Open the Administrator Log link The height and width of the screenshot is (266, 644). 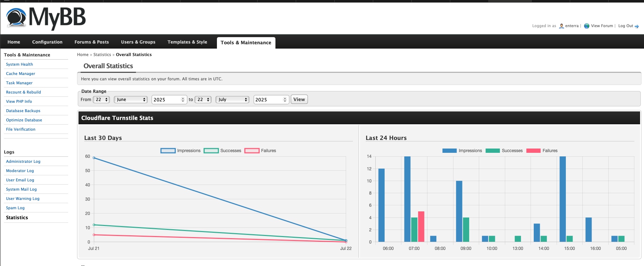click(23, 161)
